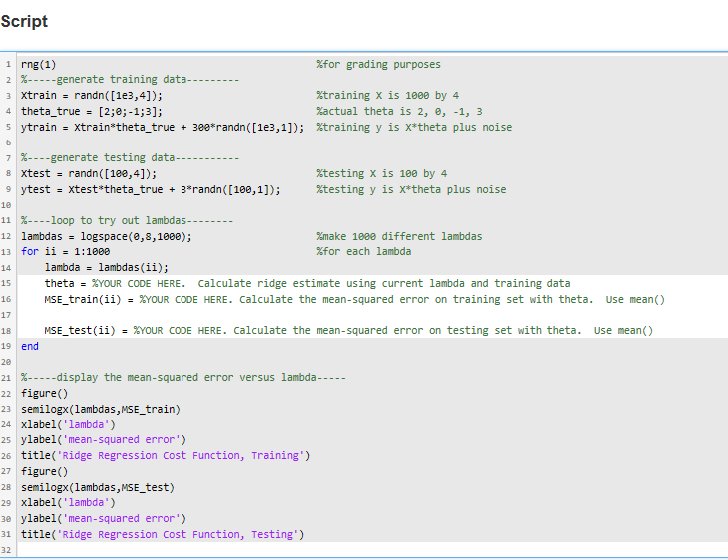Click comment '%training X is 1000 by 4'
Viewport: 728px width, 560px height.
(x=388, y=95)
